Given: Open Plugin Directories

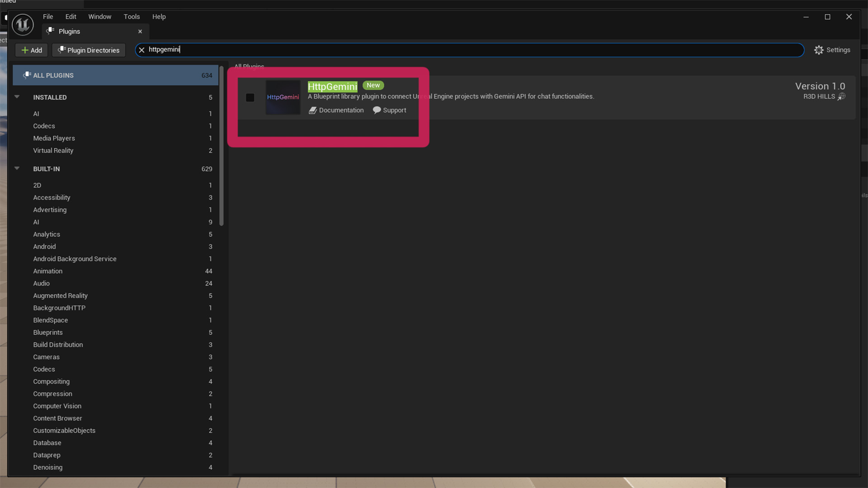Looking at the screenshot, I should pyautogui.click(x=89, y=50).
